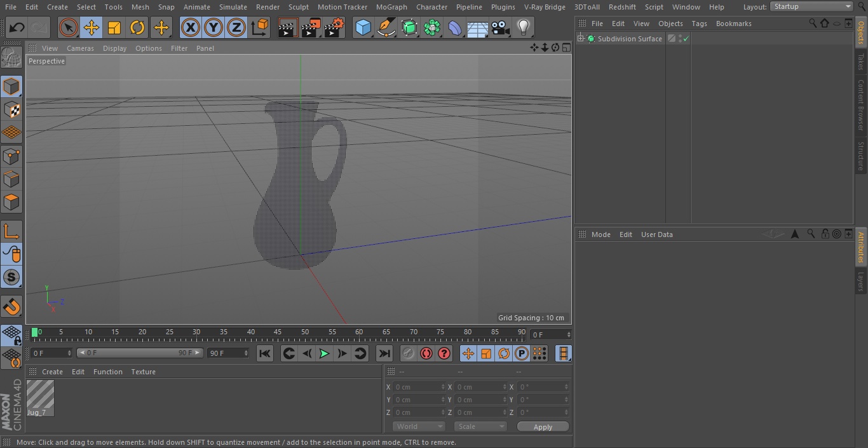Toggle Enable Axis tool
The width and height of the screenshot is (868, 448).
(x=11, y=231)
